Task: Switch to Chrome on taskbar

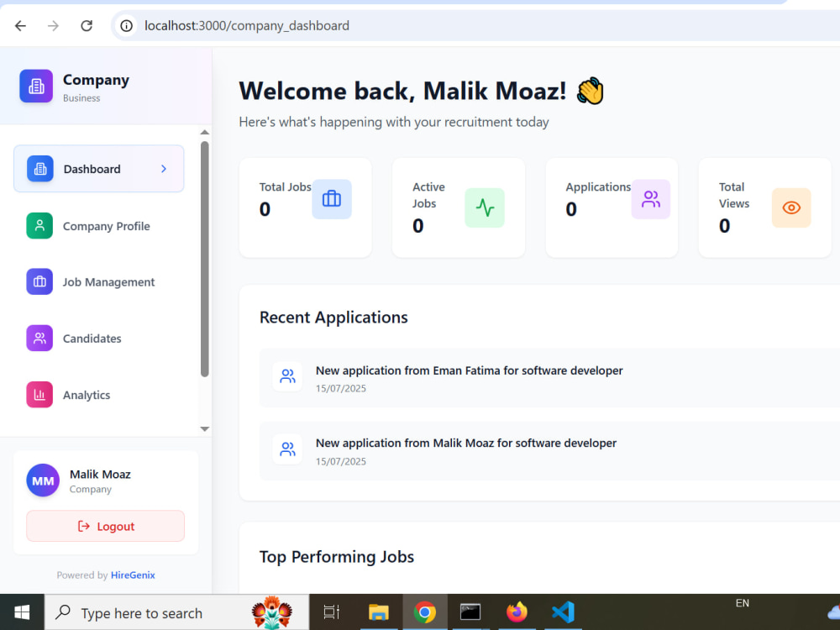Action: 425,612
